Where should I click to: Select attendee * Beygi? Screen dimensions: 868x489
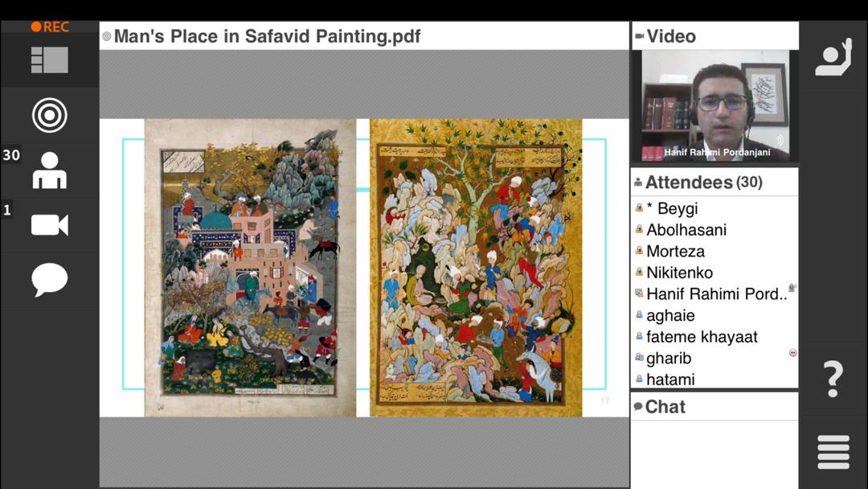(x=714, y=209)
